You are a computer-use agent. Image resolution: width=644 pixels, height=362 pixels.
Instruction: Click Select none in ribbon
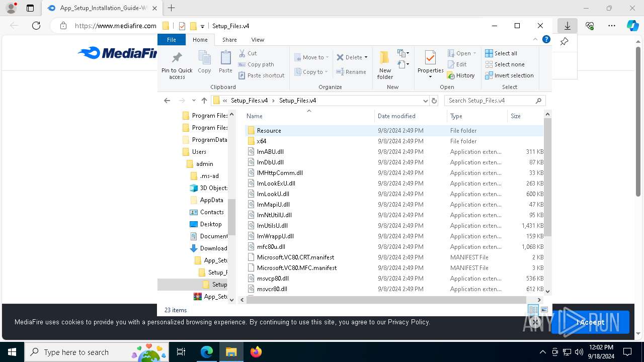505,64
